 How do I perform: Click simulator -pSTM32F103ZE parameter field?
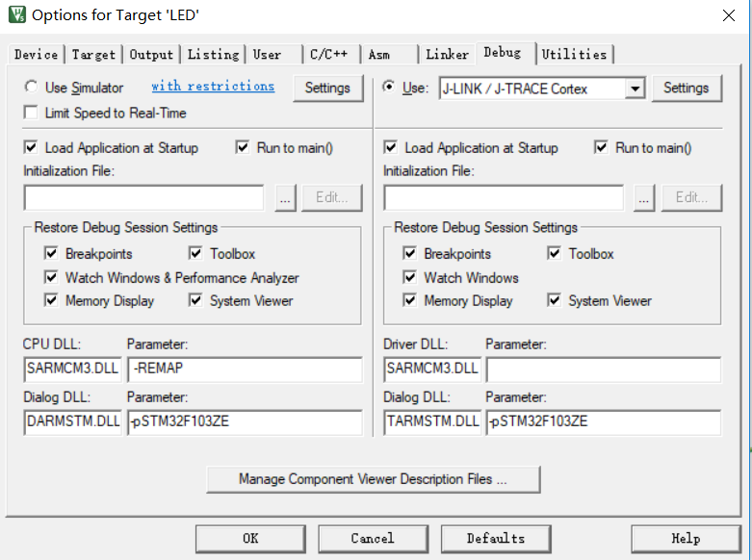246,421
